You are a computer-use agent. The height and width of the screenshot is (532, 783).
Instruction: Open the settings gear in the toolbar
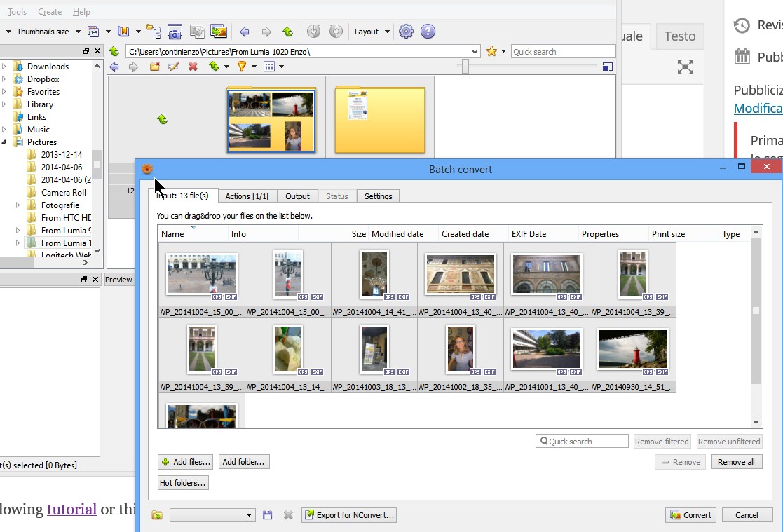coord(406,32)
